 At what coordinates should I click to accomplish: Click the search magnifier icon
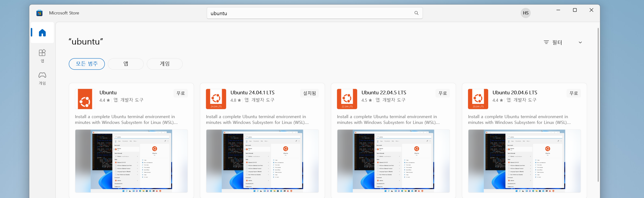[x=416, y=13]
